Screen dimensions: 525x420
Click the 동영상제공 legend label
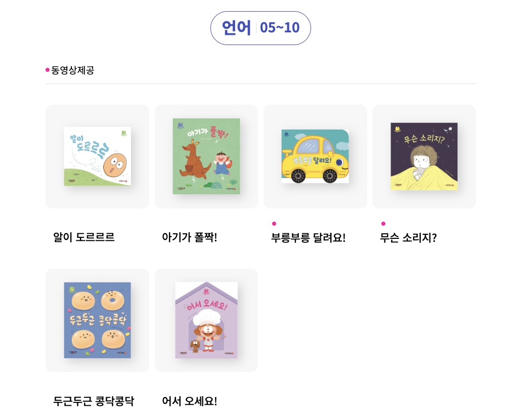pos(73,70)
